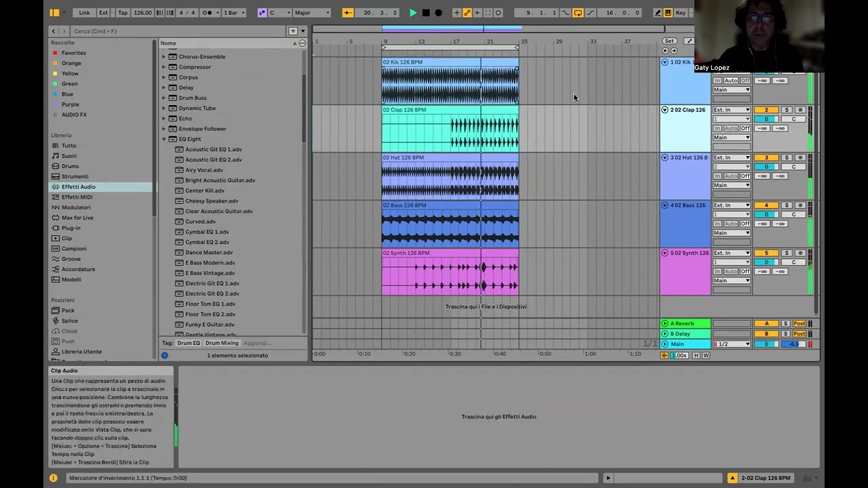Viewport: 868px width, 488px height.
Task: Click the A Reverb return track play icon
Action: [x=665, y=323]
